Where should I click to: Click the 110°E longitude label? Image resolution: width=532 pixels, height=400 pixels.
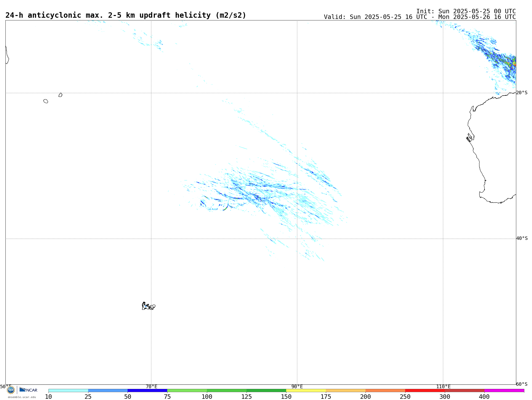[443, 386]
